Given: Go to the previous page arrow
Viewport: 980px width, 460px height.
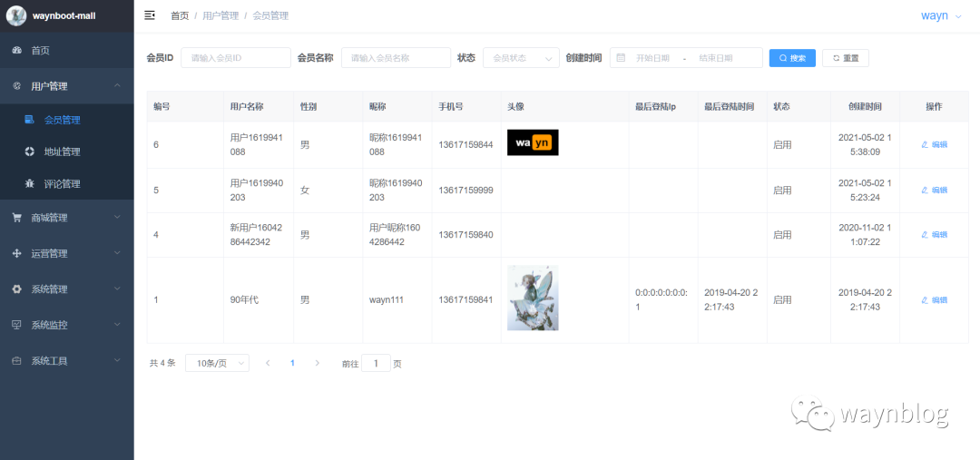Looking at the screenshot, I should pos(268,363).
